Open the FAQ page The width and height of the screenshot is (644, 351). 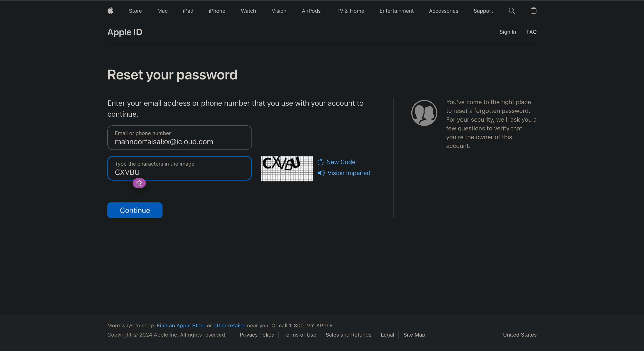(x=531, y=32)
